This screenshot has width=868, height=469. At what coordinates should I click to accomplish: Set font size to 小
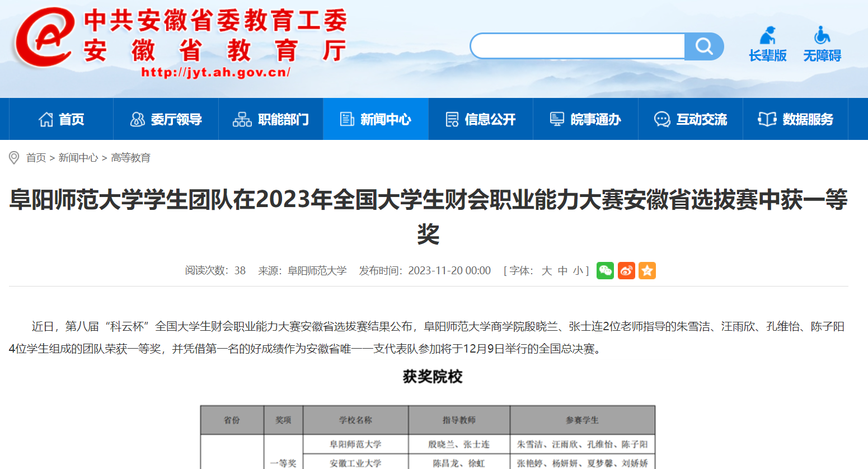tap(578, 271)
